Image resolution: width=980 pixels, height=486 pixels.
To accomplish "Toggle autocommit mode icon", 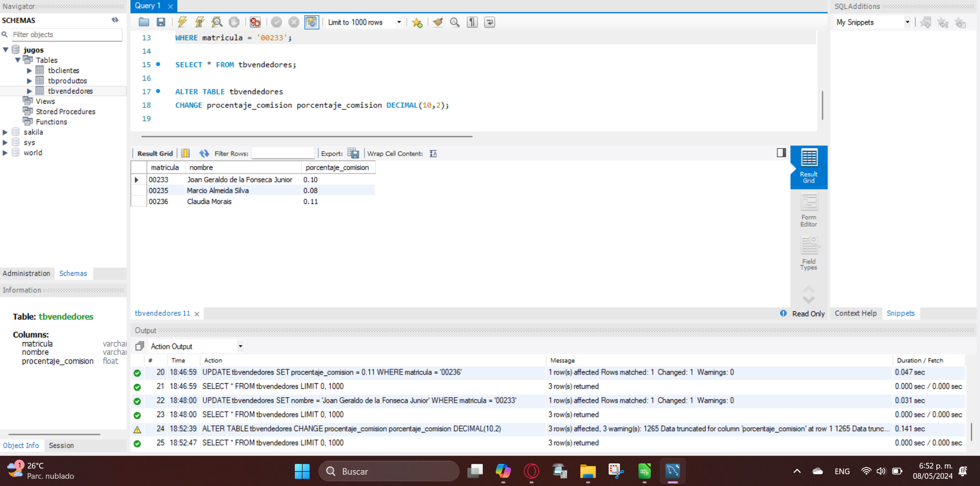I will pyautogui.click(x=311, y=22).
